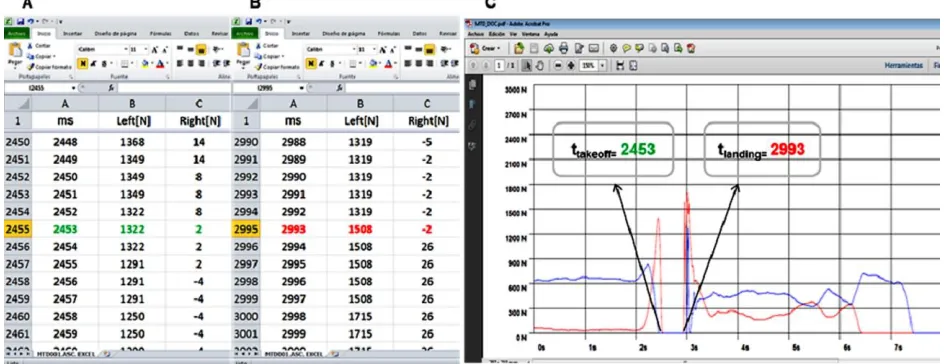This screenshot has width=944, height=364.
Task: Switch to Datos tab in Excel window B
Action: (x=420, y=34)
